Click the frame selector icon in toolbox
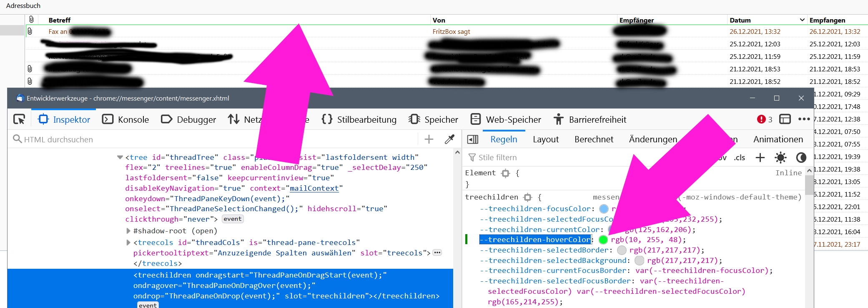 785,119
